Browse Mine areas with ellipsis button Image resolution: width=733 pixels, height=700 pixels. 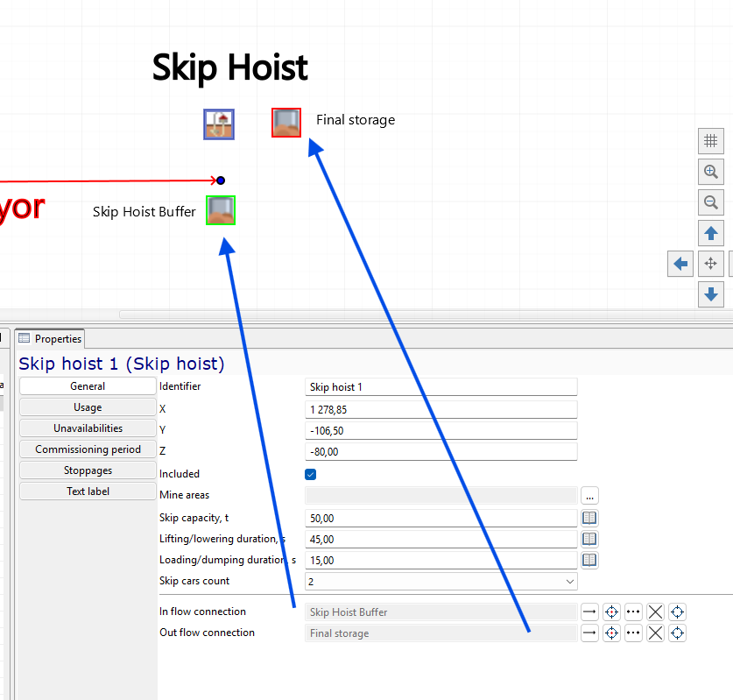click(x=589, y=496)
